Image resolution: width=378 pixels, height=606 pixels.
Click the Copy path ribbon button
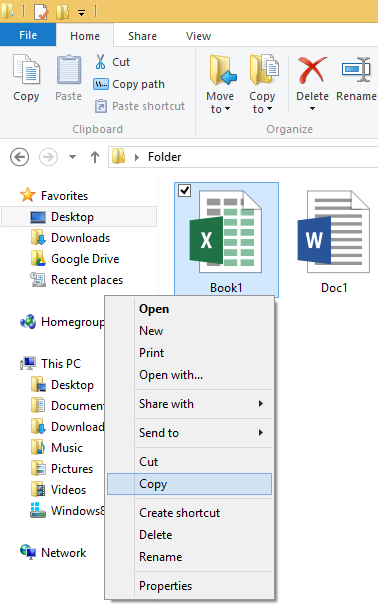tap(129, 84)
